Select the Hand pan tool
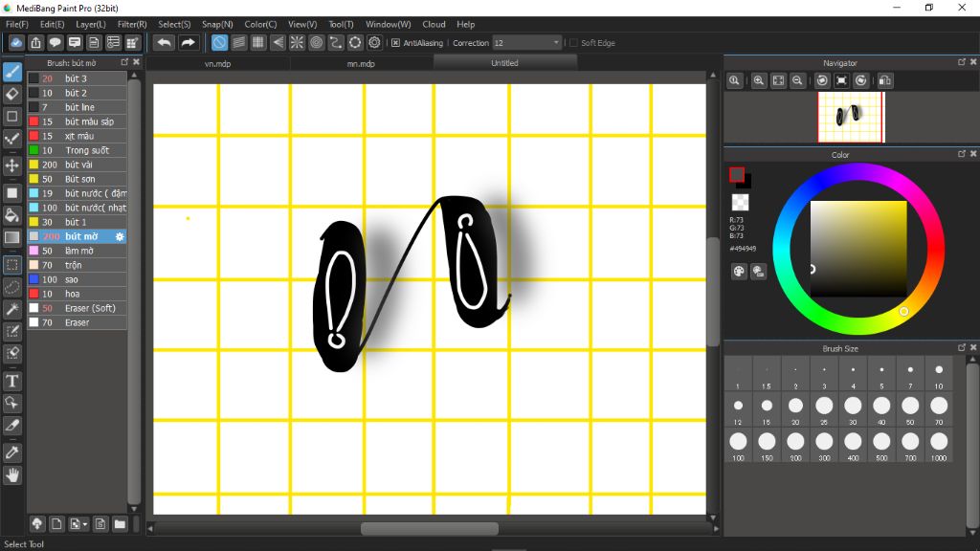This screenshot has height=551, width=980. coord(11,475)
